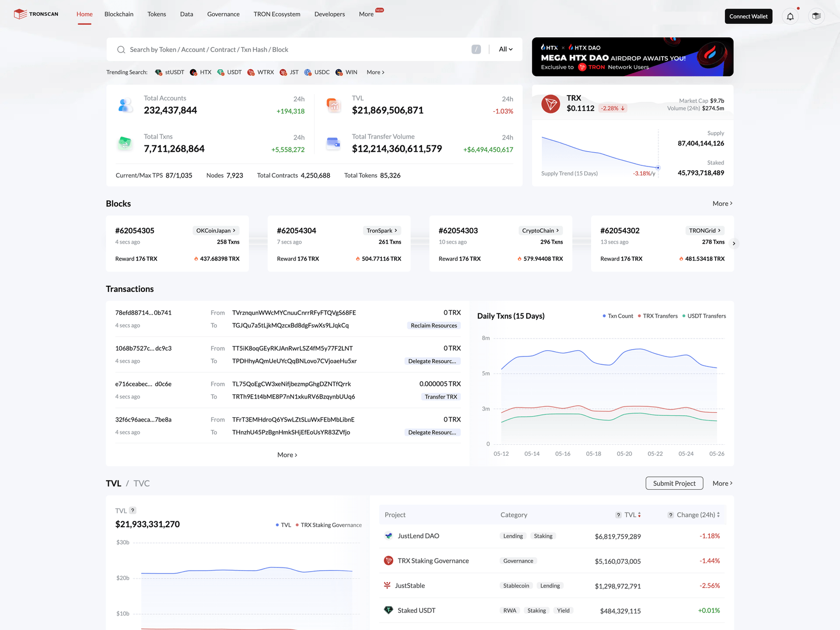The height and width of the screenshot is (630, 840).
Task: Click the search magnifier icon
Action: point(121,49)
